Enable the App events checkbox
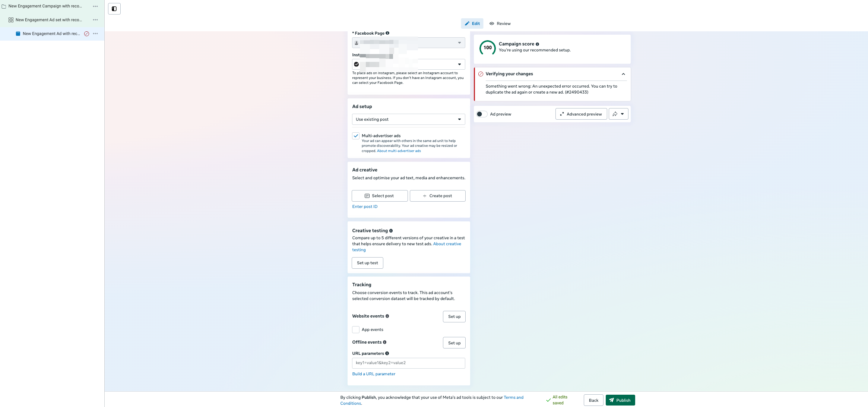 356,329
